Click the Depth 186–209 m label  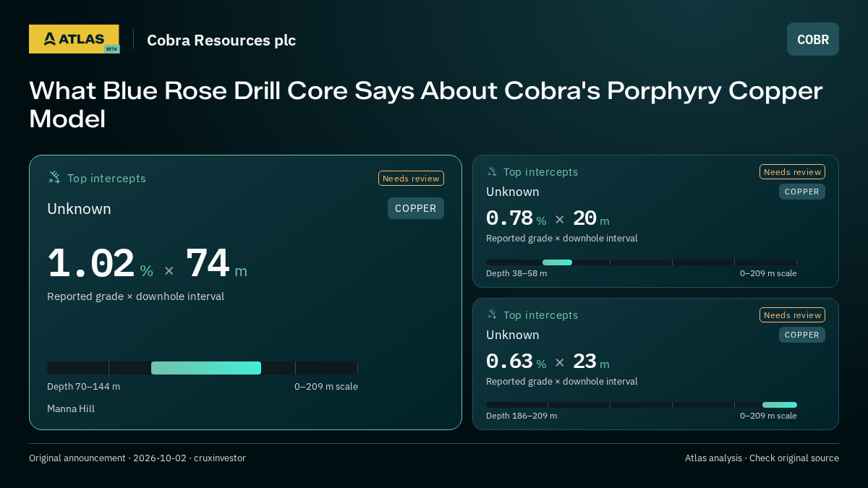point(522,416)
